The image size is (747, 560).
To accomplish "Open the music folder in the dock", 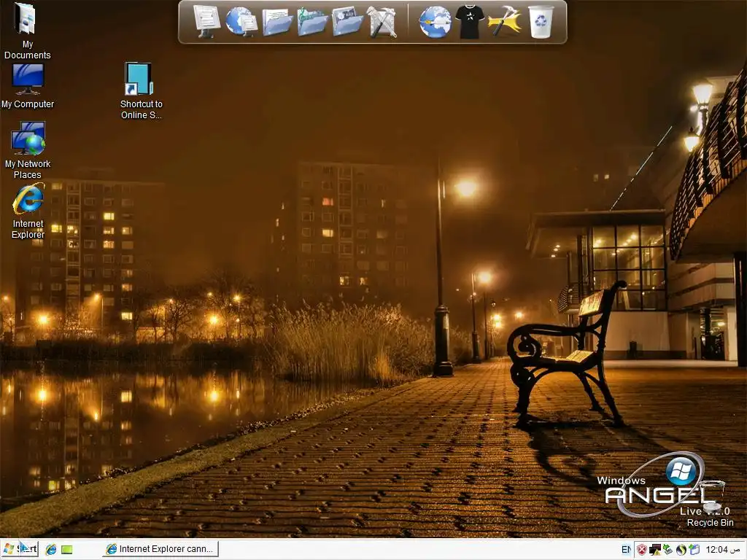I will (312, 22).
